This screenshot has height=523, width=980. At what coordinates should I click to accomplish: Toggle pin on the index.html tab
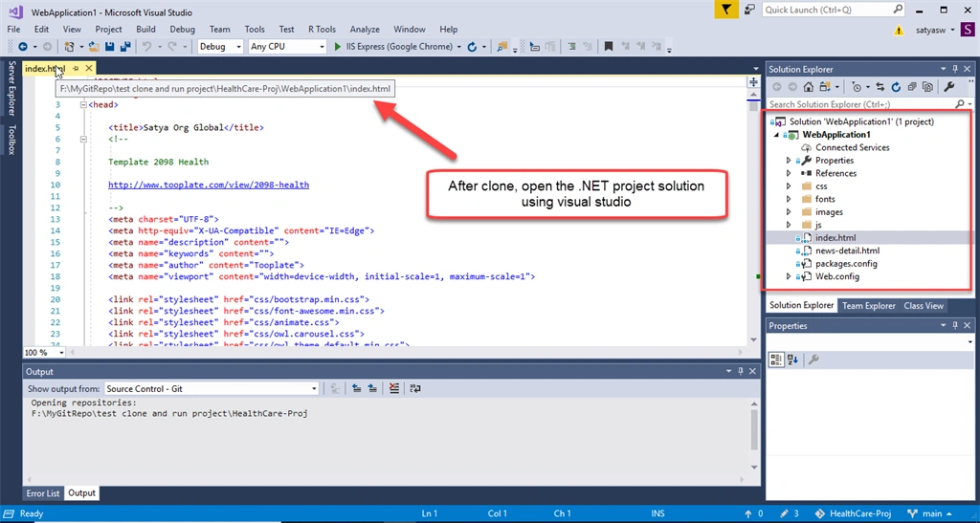pos(76,69)
